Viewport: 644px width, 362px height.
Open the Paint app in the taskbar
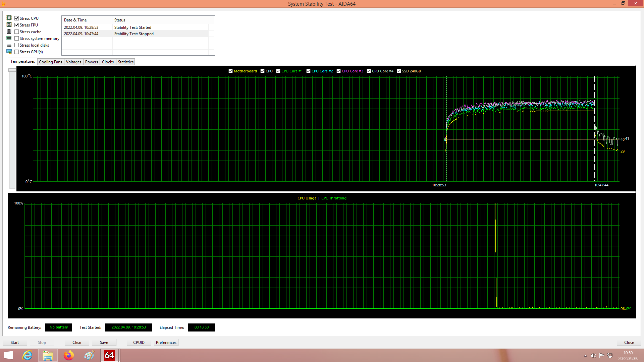(x=89, y=355)
